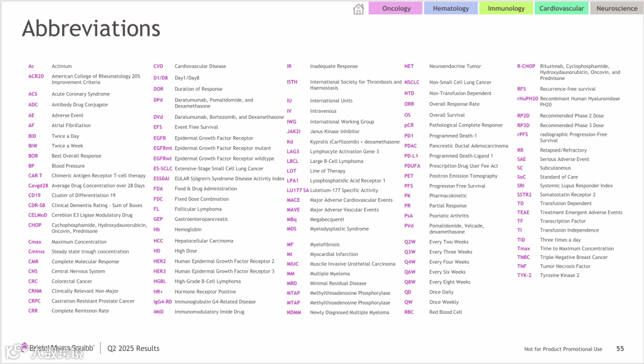
Task: Select 'Overall Response Rate' text
Action: 454,104
